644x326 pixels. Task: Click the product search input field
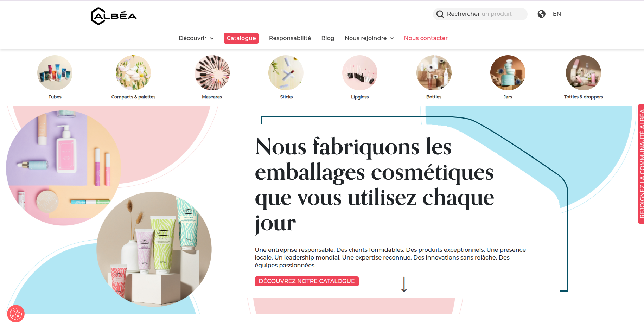[x=480, y=14]
